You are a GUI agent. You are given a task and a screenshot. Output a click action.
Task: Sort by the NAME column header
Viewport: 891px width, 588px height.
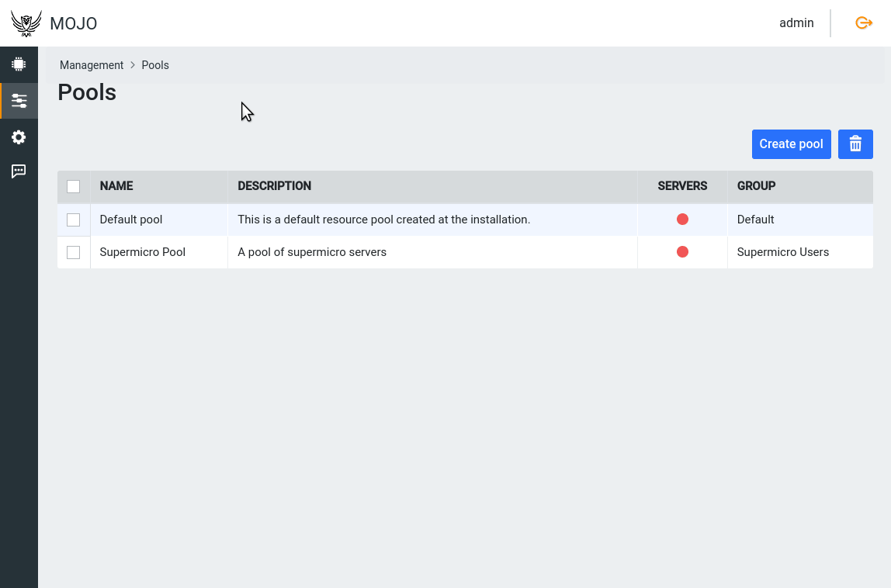tap(116, 186)
